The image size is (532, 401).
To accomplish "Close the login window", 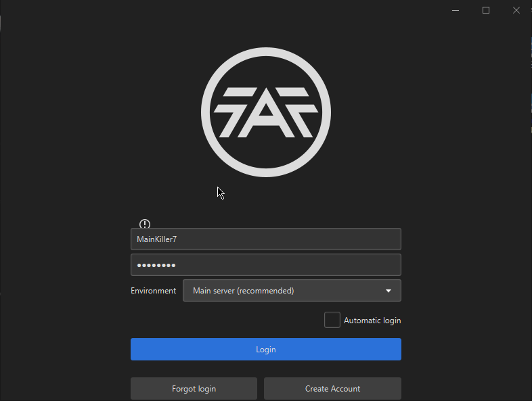I will 516,11.
